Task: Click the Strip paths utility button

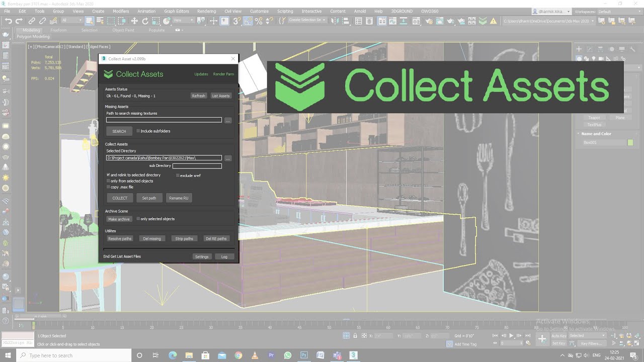Action: click(x=184, y=239)
